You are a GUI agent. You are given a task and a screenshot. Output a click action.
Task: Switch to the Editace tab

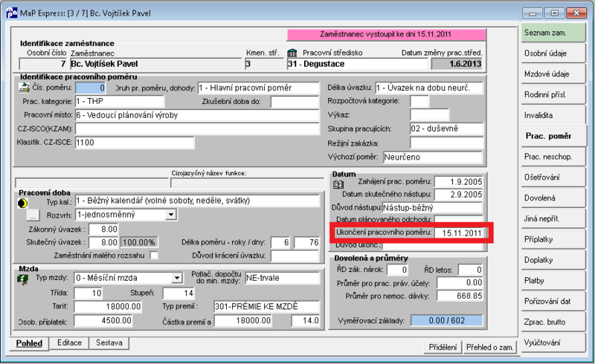tap(69, 342)
